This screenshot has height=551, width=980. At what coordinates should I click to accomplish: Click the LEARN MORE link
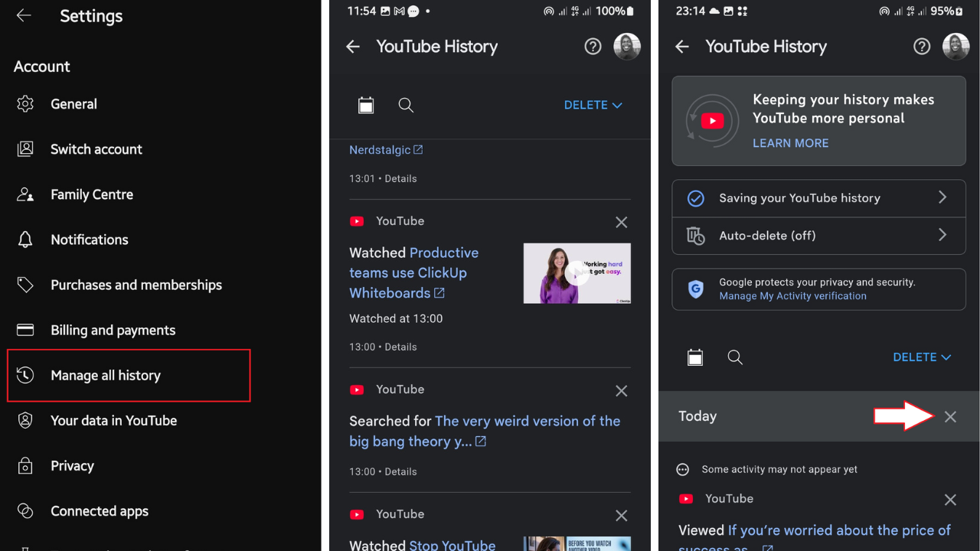790,142
